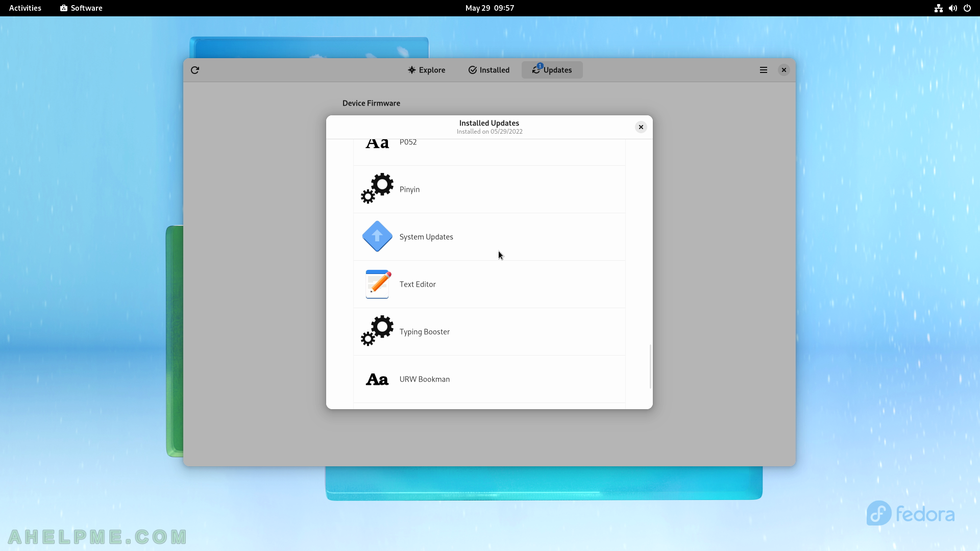Click the Device Firmware heading
The image size is (980, 551).
pos(371,103)
